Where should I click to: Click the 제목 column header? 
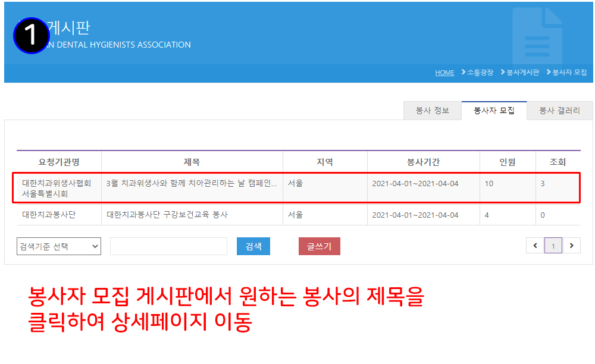tap(192, 162)
